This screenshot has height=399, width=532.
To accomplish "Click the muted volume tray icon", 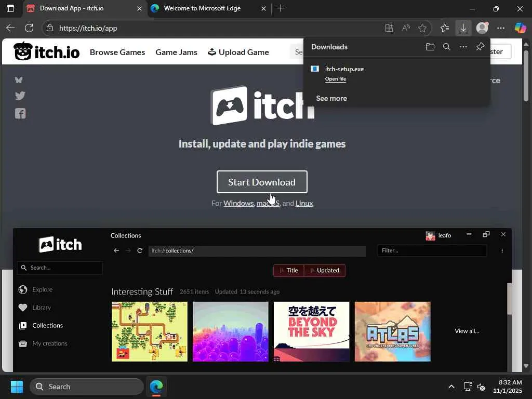I will coord(481,387).
